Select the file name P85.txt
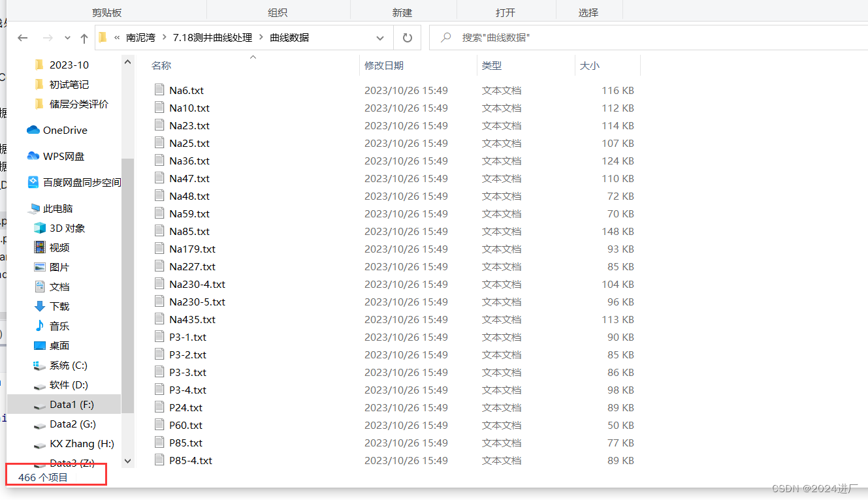 pyautogui.click(x=186, y=443)
